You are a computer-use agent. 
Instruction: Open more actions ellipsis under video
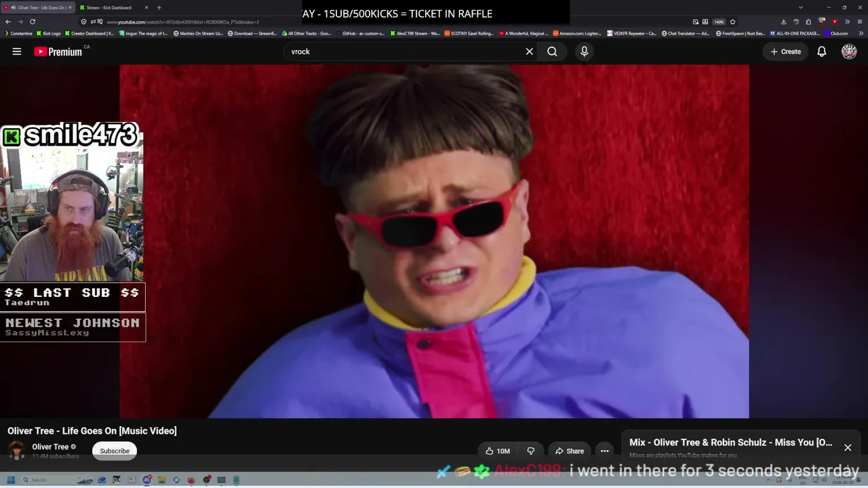tap(605, 451)
